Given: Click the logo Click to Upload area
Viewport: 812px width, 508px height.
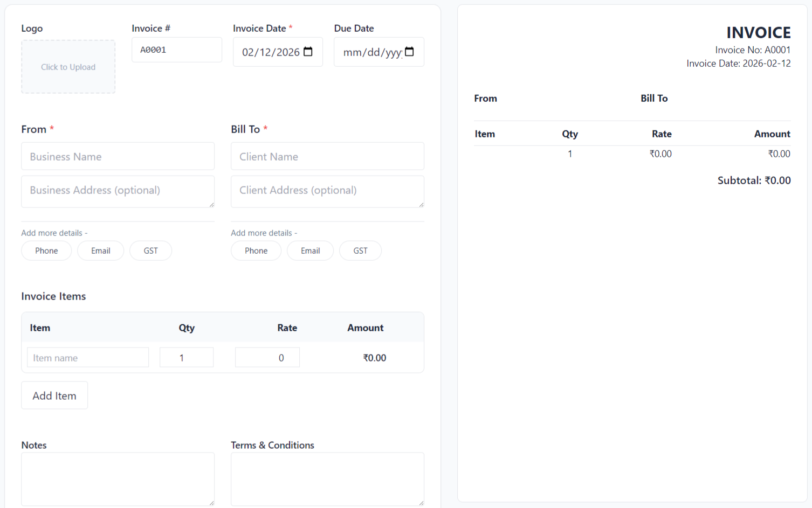Looking at the screenshot, I should [x=68, y=67].
